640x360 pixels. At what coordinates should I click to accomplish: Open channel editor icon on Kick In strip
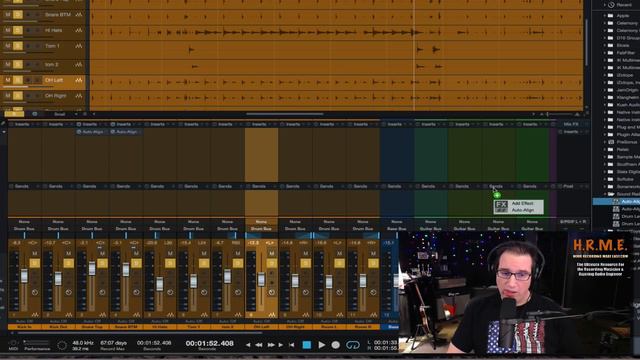pos(35,292)
